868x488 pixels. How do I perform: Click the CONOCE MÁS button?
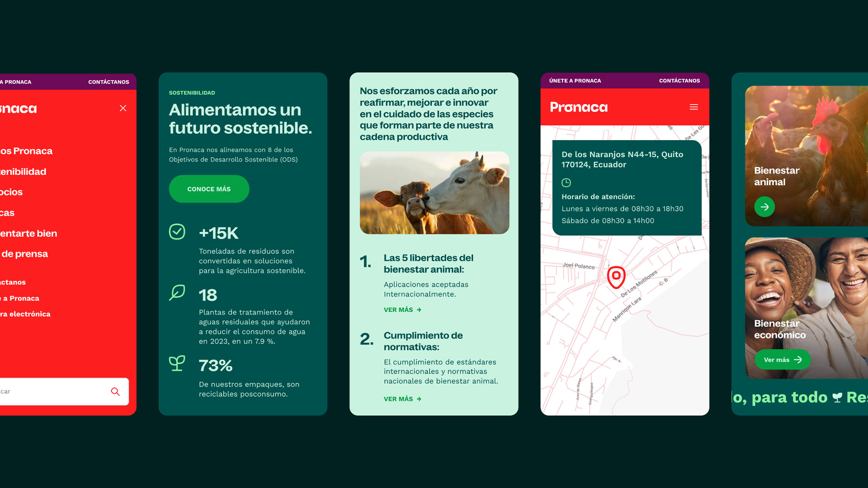tap(209, 189)
